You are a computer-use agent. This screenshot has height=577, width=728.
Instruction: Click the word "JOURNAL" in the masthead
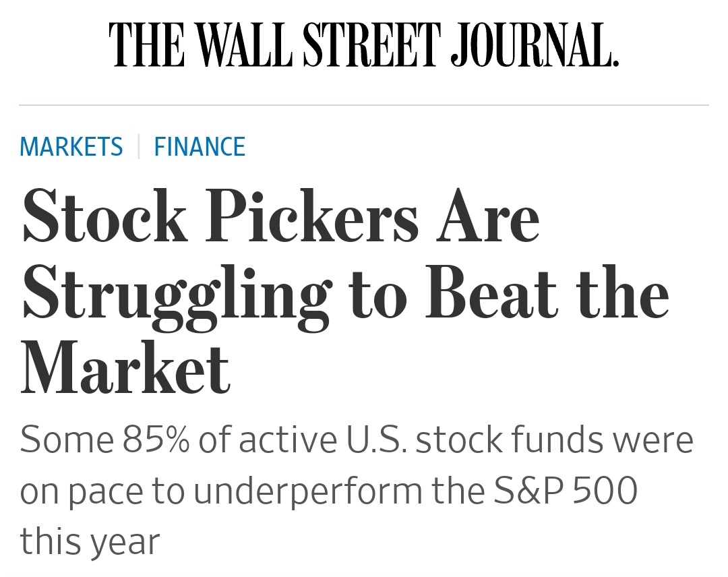tap(534, 44)
